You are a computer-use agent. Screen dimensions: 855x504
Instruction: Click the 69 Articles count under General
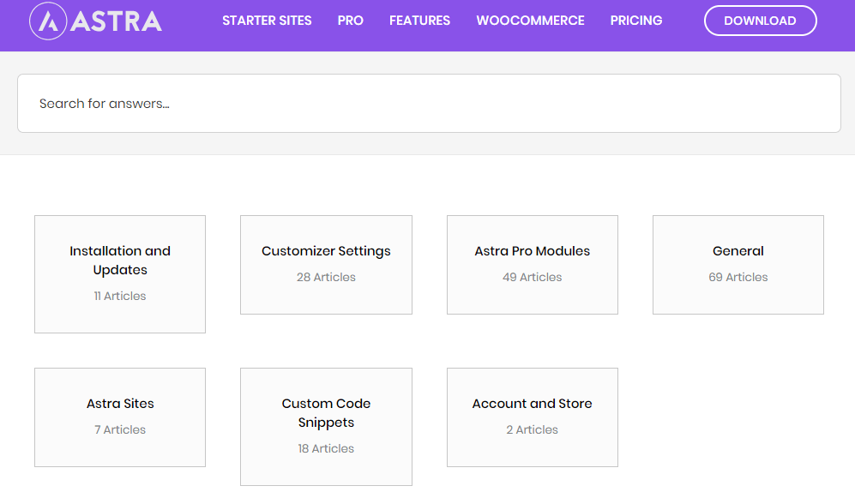738,278
